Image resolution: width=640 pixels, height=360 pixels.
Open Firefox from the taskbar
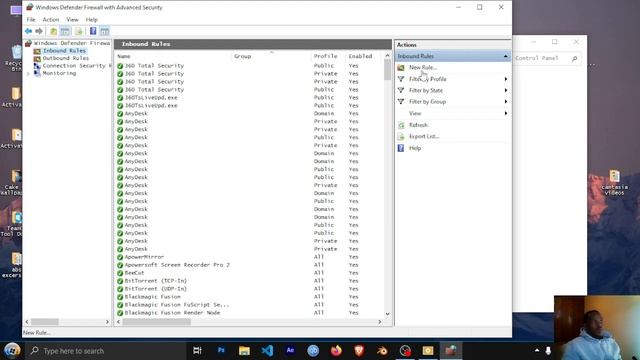[x=336, y=351]
